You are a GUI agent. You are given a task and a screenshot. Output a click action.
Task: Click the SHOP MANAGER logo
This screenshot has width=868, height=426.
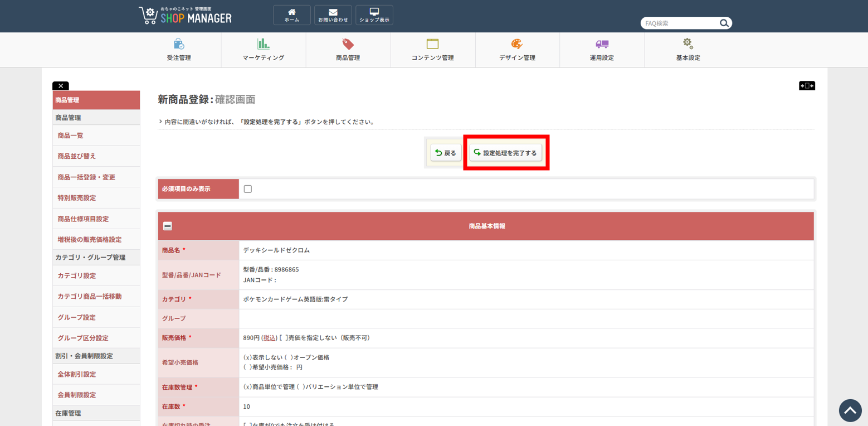pyautogui.click(x=186, y=16)
